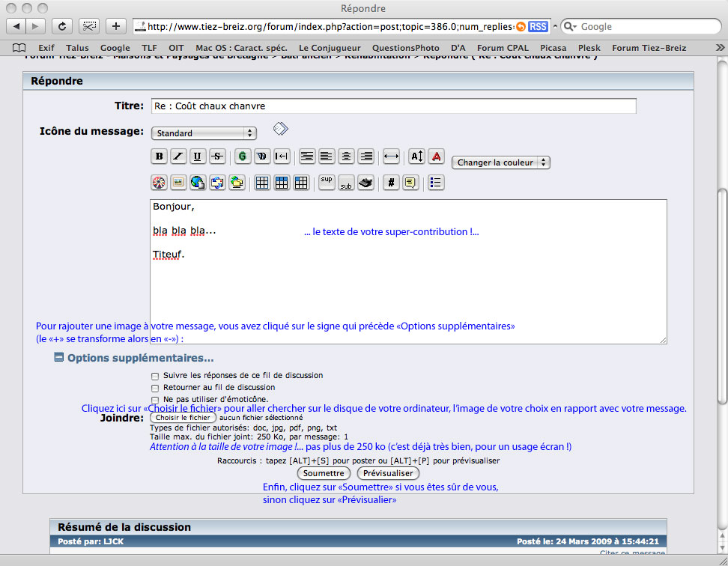The width and height of the screenshot is (728, 566).
Task: Click the underline formatting button
Action: click(198, 156)
